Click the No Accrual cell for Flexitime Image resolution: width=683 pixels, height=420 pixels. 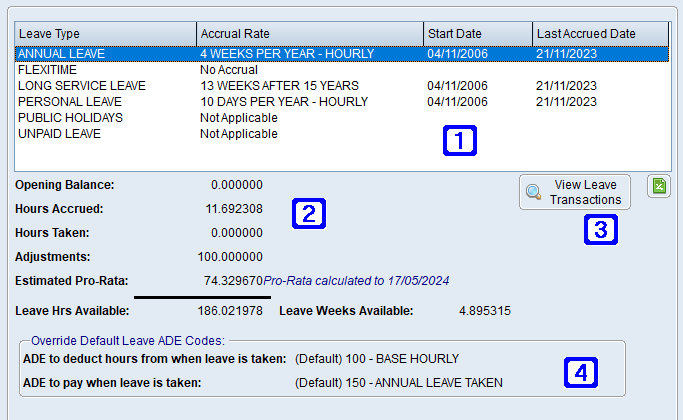tap(229, 70)
